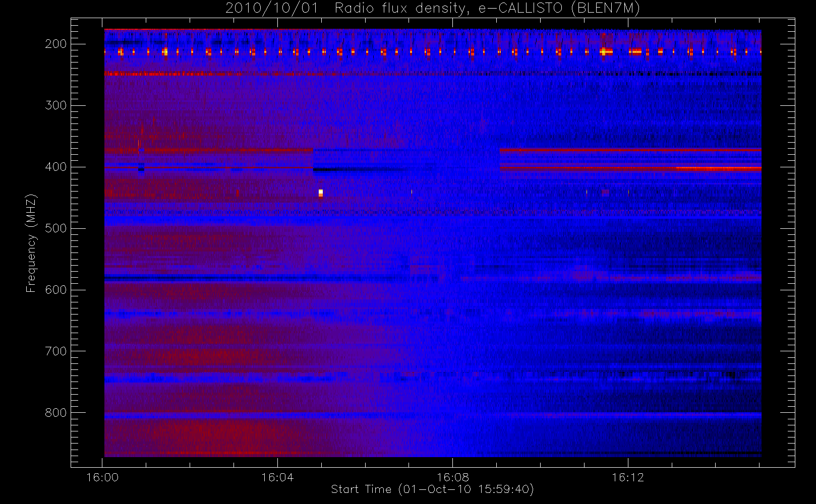
Task: Click the bright yellow-red burst at 16:11:30 near 210 MHz
Action: click(x=606, y=51)
